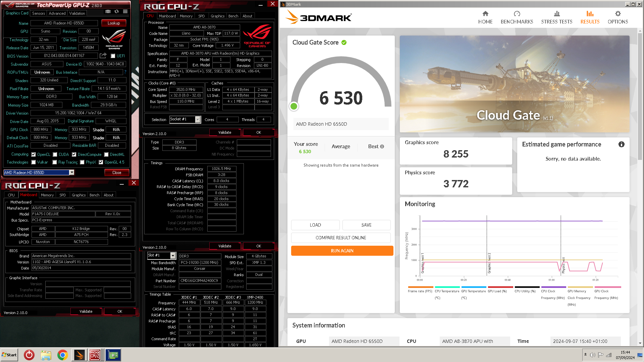The width and height of the screenshot is (644, 362).
Task: Select the 3DMark Results section
Action: pos(590,17)
